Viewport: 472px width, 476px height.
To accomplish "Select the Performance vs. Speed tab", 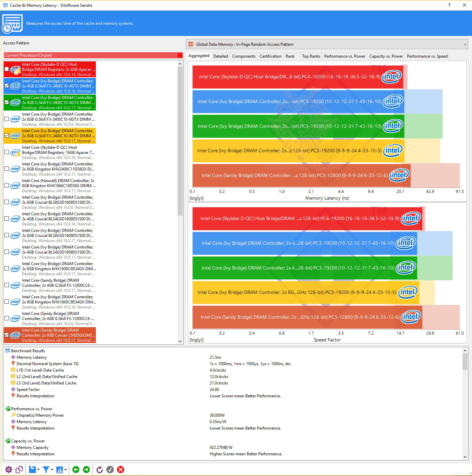I will point(427,56).
